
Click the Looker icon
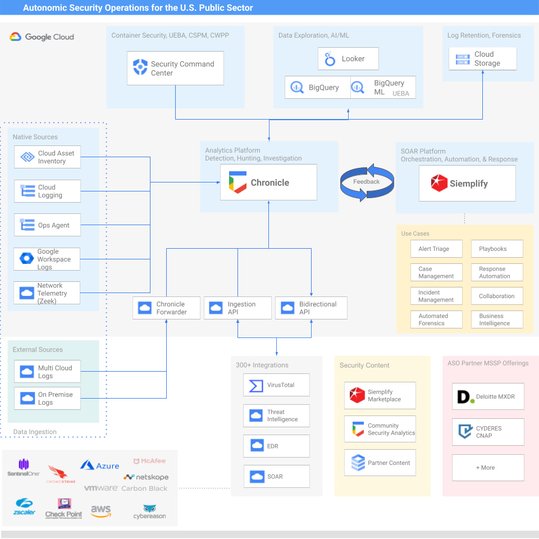(330, 59)
